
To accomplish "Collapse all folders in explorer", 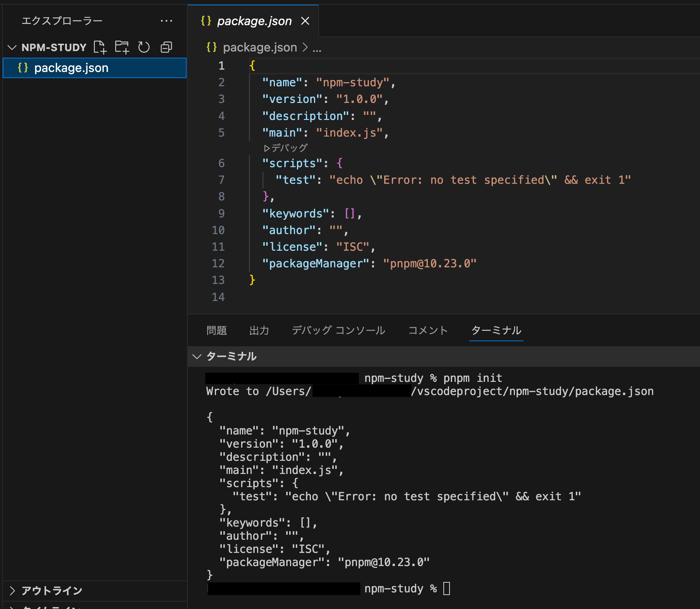I will point(166,47).
